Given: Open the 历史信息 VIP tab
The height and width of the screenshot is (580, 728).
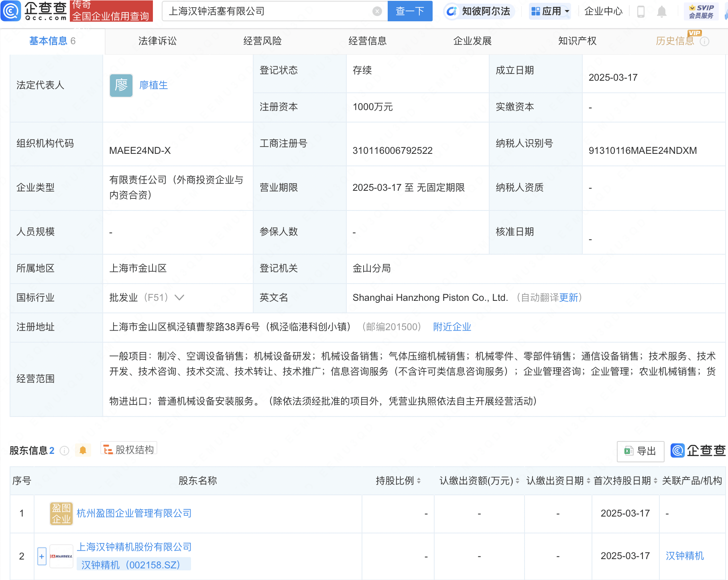Looking at the screenshot, I should (x=675, y=41).
